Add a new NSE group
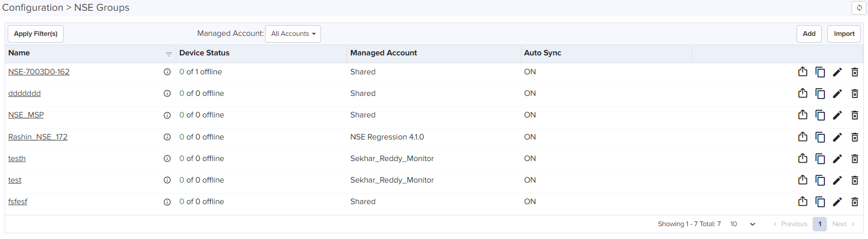 point(809,34)
